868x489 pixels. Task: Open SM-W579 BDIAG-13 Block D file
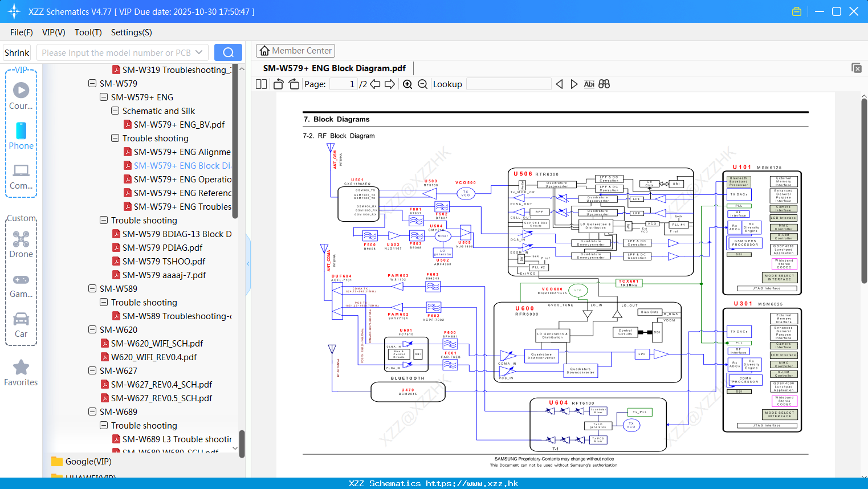(172, 234)
